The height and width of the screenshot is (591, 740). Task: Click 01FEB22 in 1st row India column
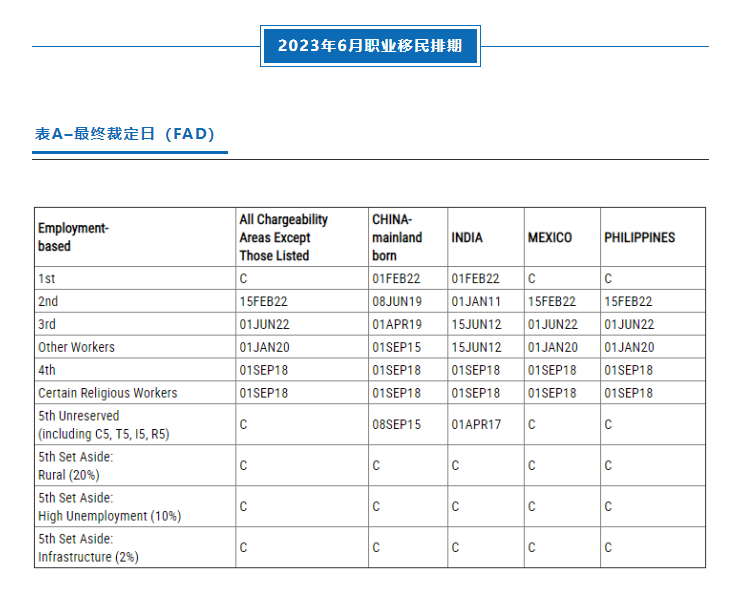[x=475, y=279]
